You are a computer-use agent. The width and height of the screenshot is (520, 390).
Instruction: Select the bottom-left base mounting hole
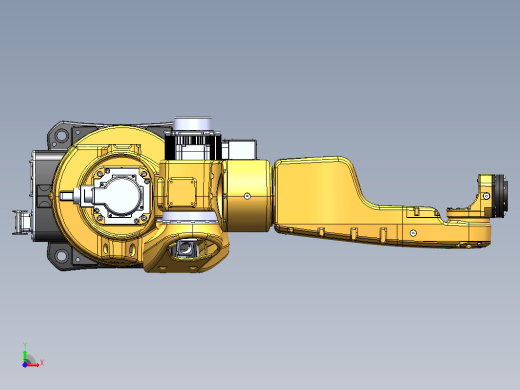click(x=61, y=256)
